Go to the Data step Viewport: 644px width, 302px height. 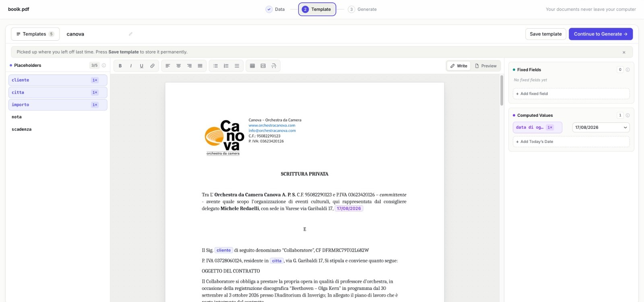coord(275,9)
